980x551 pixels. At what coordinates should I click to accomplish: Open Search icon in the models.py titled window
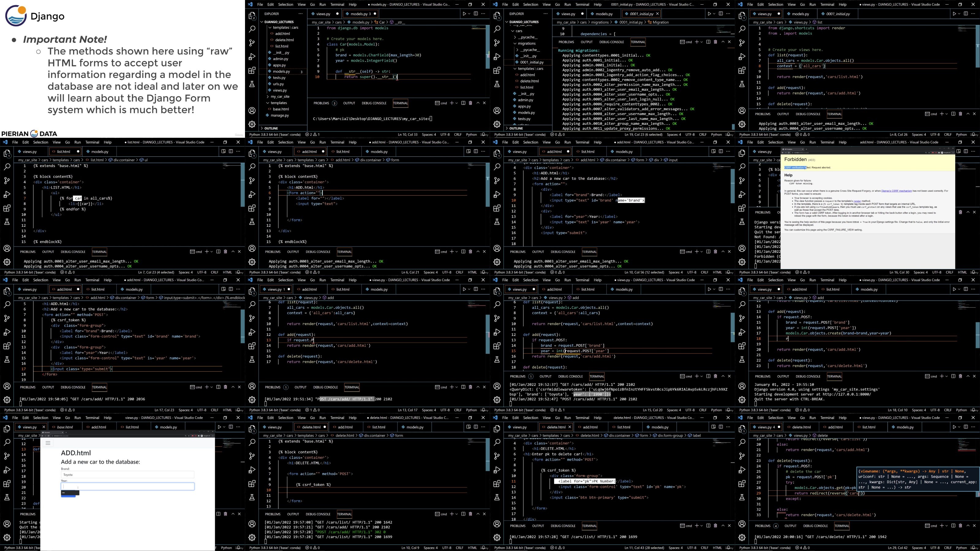click(x=252, y=29)
